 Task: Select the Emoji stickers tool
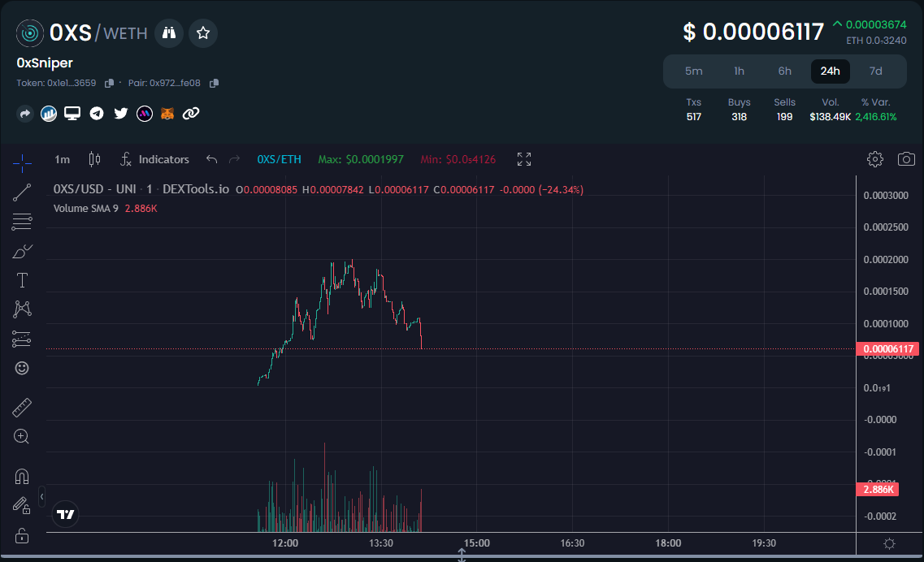[22, 368]
